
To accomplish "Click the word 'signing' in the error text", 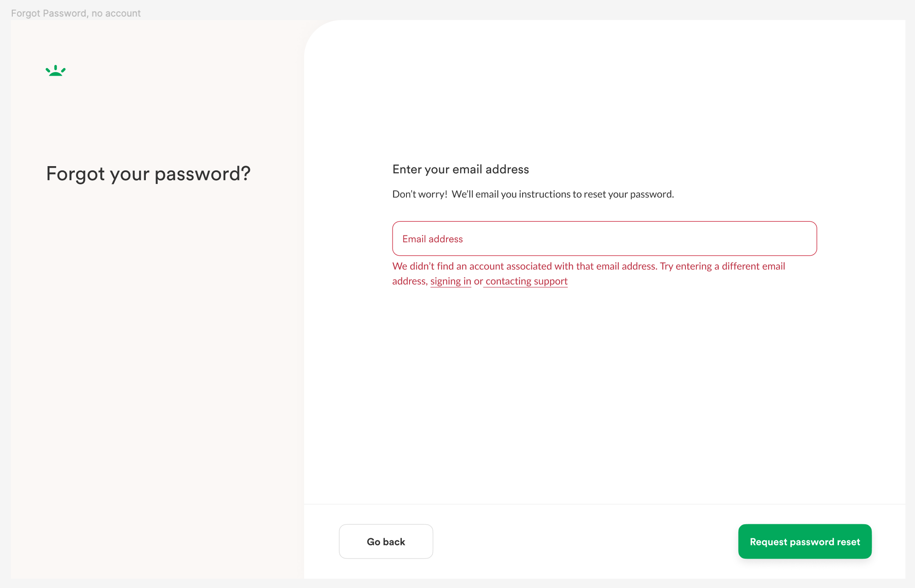I will (446, 281).
